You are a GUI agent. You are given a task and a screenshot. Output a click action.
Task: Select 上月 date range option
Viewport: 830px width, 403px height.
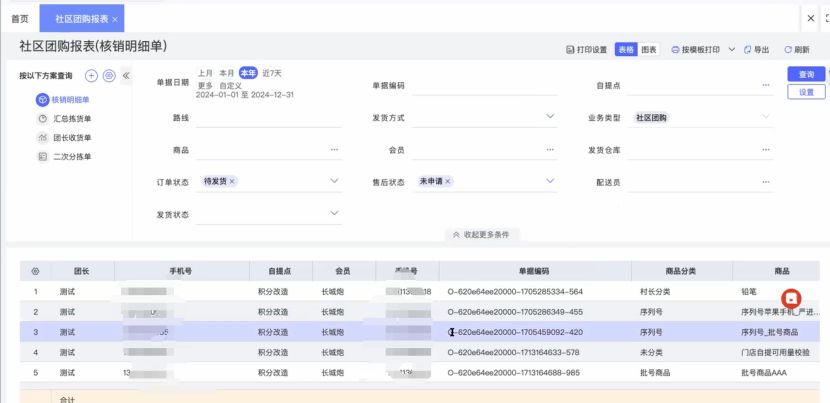tap(205, 73)
